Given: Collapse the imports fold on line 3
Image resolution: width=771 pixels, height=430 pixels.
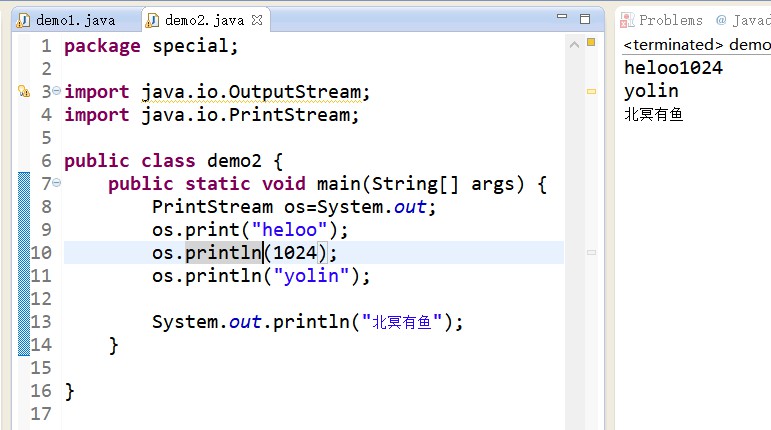Looking at the screenshot, I should coord(57,90).
